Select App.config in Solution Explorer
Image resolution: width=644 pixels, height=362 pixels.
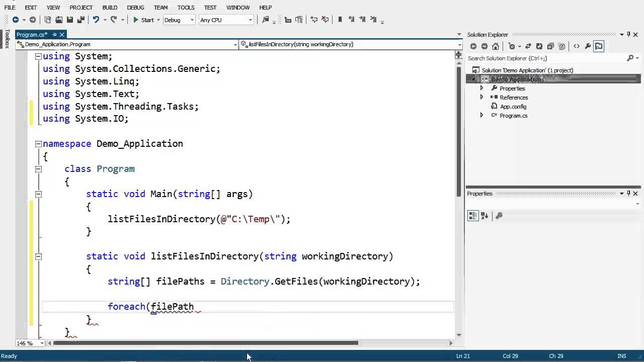(x=513, y=107)
